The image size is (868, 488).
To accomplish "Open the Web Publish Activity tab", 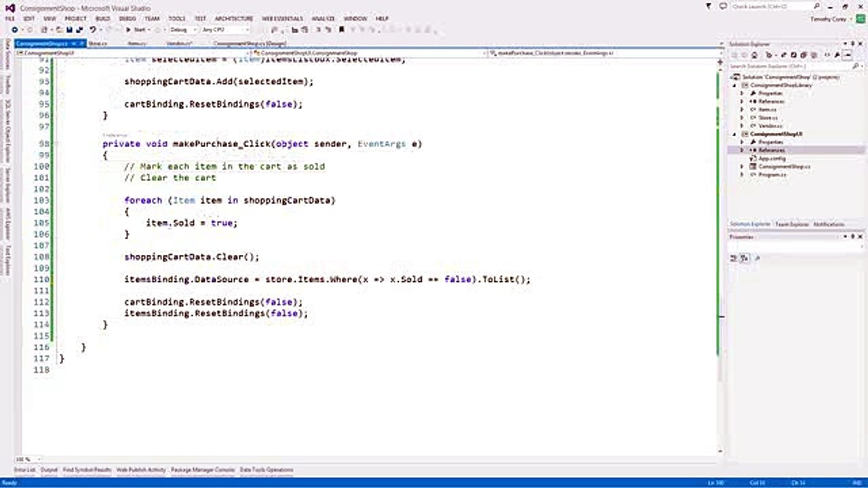I will (140, 470).
